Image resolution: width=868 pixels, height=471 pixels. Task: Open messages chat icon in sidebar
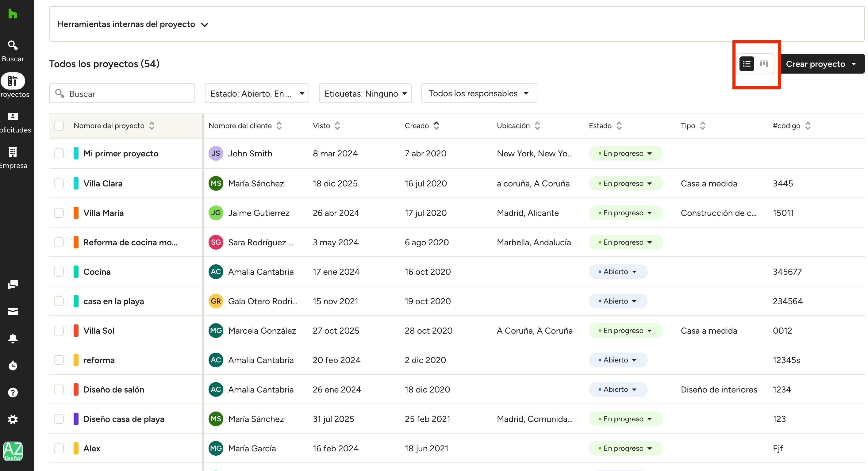(x=13, y=284)
